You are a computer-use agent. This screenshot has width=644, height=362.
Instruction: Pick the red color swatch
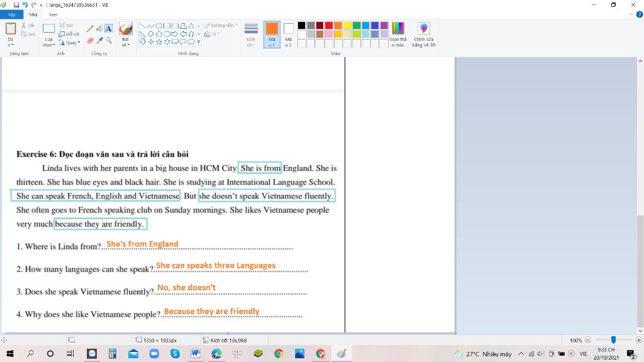point(329,25)
